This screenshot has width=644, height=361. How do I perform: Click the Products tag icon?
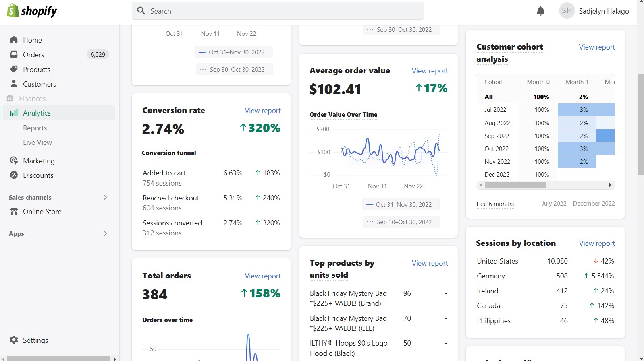tap(14, 69)
